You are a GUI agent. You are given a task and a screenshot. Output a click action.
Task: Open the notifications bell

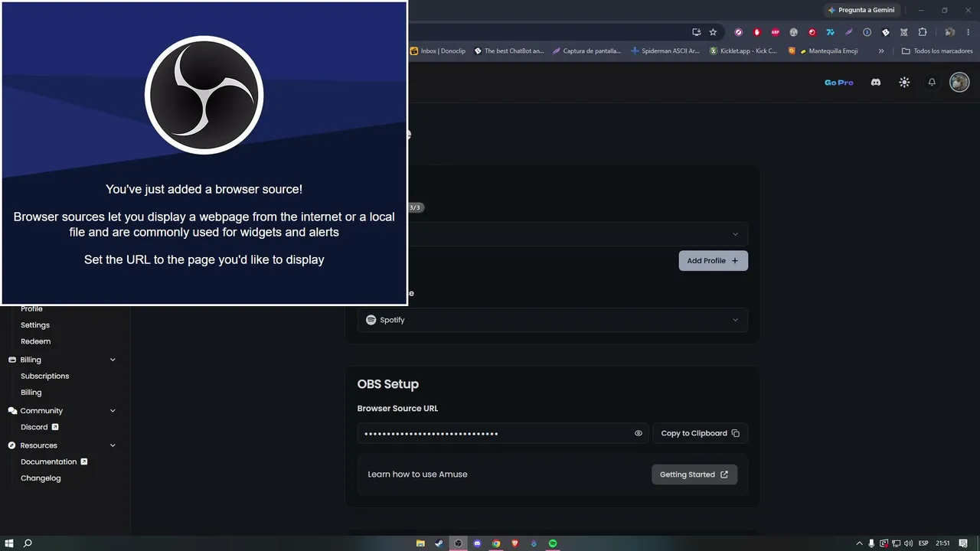click(932, 82)
